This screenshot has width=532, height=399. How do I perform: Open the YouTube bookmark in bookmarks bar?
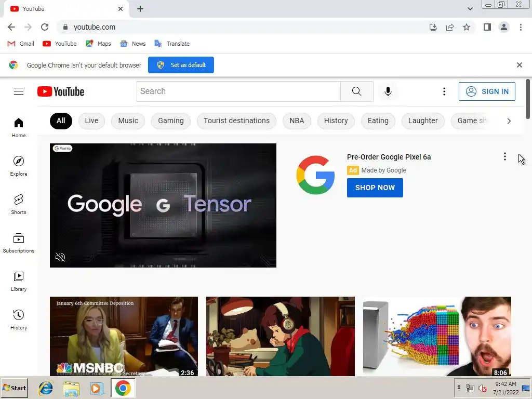coord(60,44)
